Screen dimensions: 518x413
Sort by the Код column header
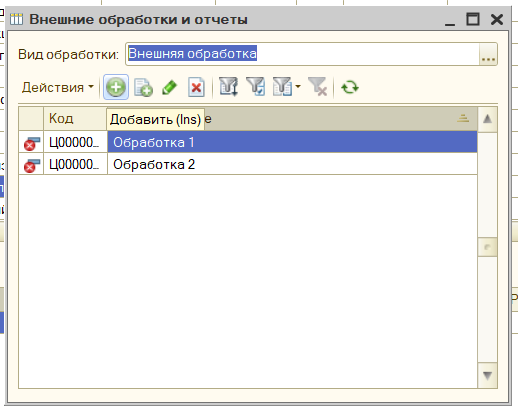(75, 119)
